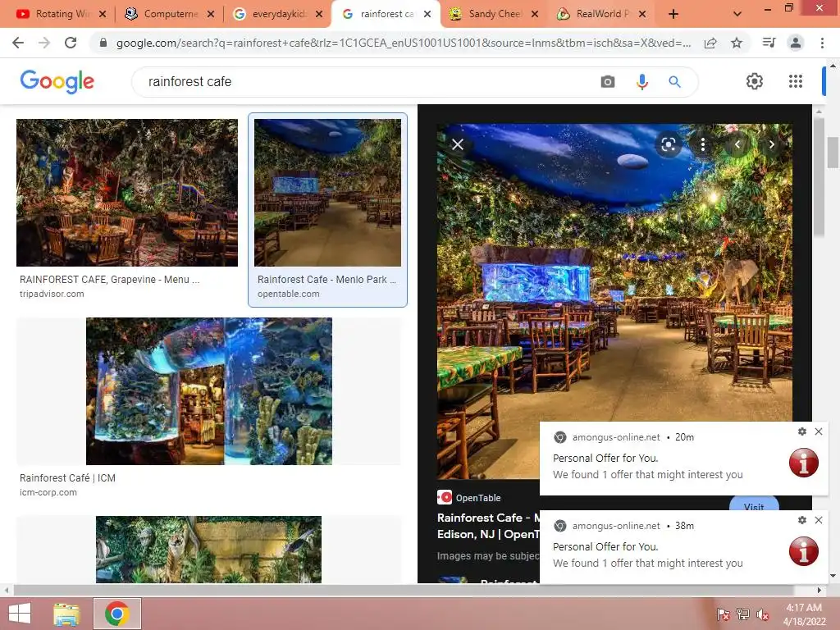Image resolution: width=840 pixels, height=630 pixels.
Task: Click the Visit button in preview
Action: [754, 505]
